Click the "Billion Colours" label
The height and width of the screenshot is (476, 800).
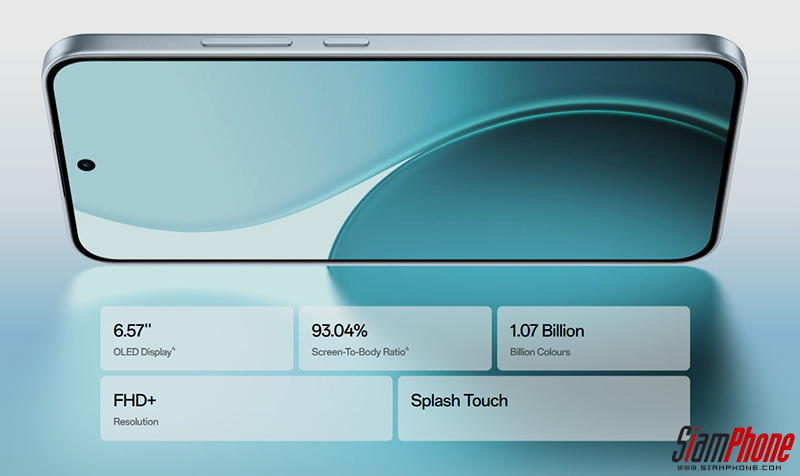point(540,352)
